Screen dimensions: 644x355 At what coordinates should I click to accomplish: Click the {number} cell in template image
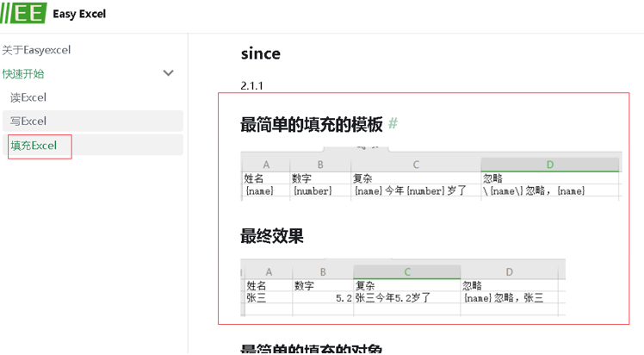tap(320, 191)
